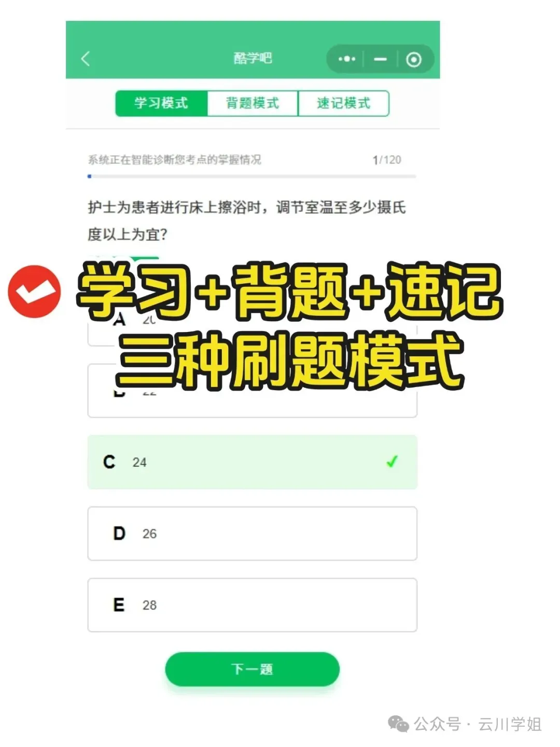
Task: Close the mini-program via the circle target icon
Action: point(413,59)
